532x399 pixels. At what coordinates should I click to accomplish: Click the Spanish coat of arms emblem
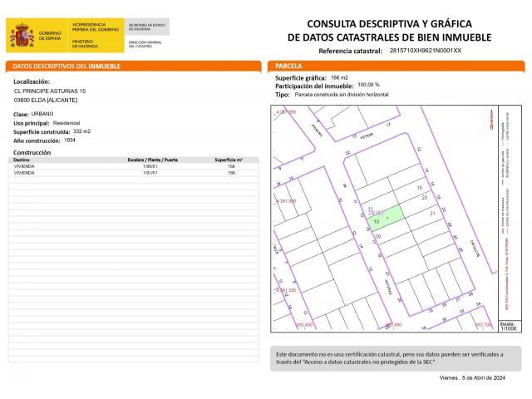[22, 35]
